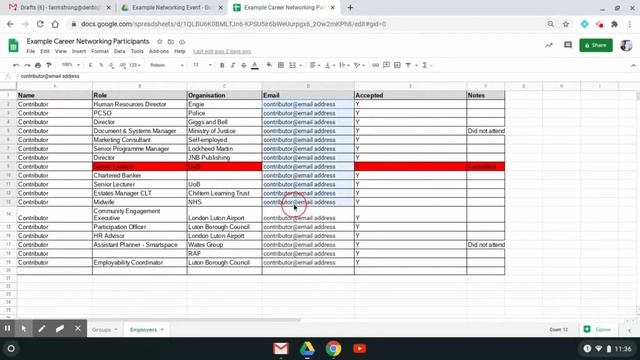
Task: Undo the last action
Action: click(16, 65)
